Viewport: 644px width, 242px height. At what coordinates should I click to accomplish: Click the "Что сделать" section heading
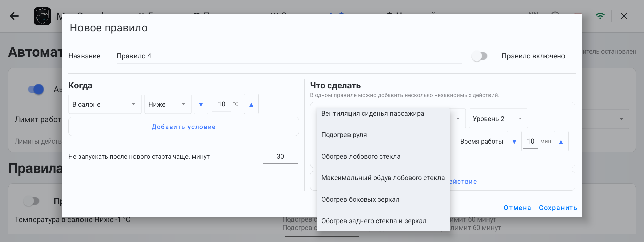335,85
